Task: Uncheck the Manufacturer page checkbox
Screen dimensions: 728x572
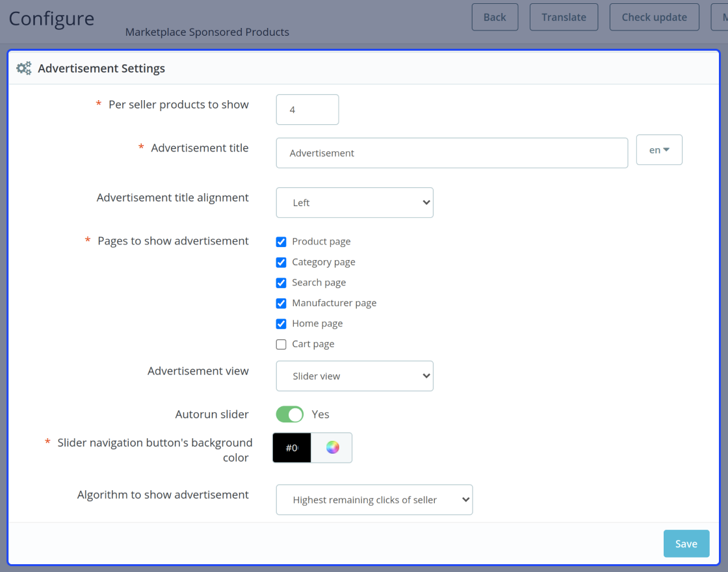Action: point(281,303)
